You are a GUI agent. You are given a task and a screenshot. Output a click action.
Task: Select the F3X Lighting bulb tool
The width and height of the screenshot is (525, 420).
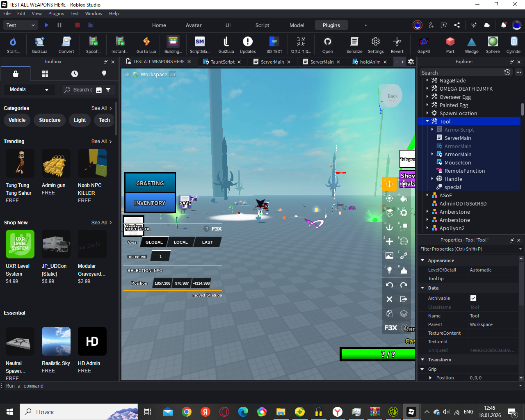[x=390, y=270]
